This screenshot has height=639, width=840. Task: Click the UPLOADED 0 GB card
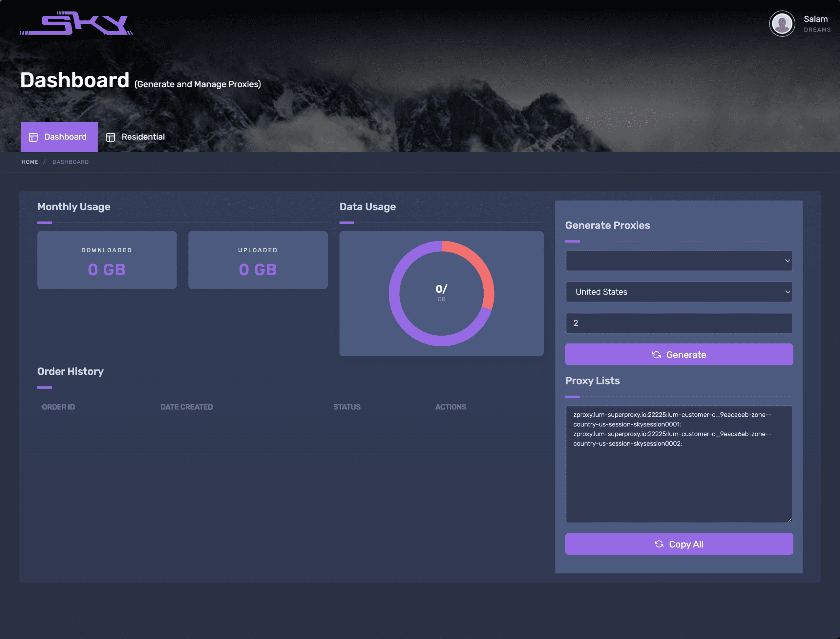coord(258,260)
